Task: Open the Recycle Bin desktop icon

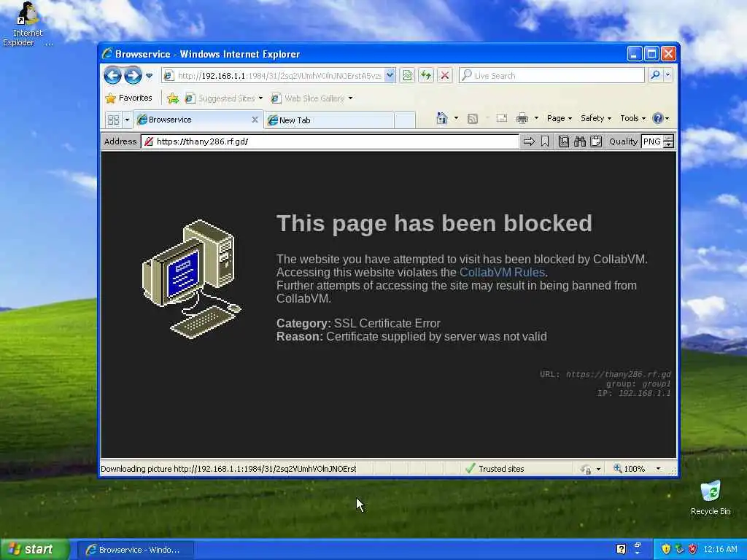Action: click(711, 498)
